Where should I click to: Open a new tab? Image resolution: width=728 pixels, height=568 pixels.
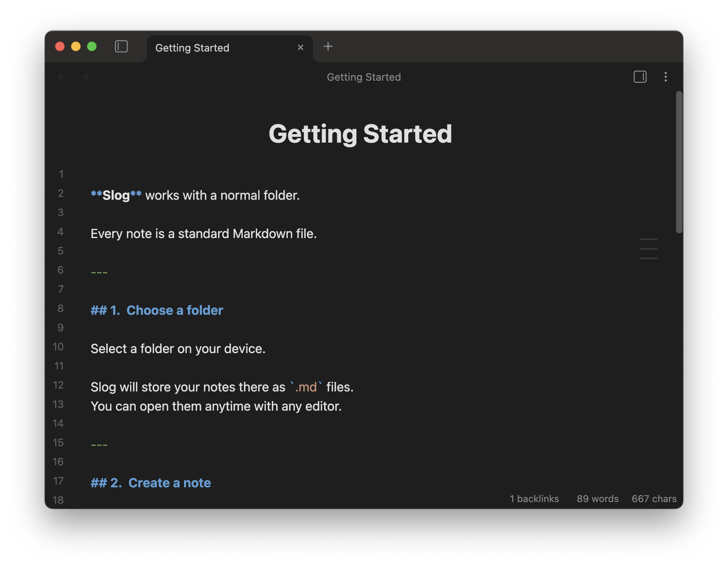tap(328, 47)
